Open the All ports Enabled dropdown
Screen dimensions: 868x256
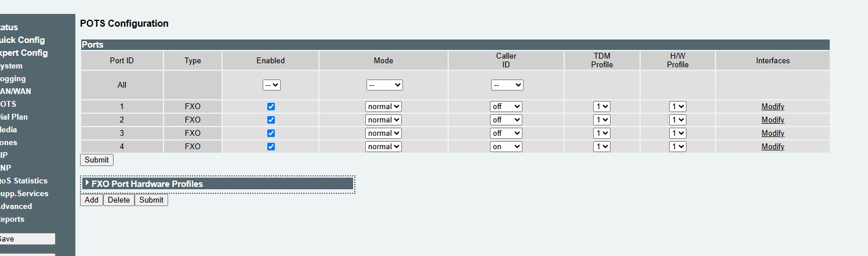271,85
